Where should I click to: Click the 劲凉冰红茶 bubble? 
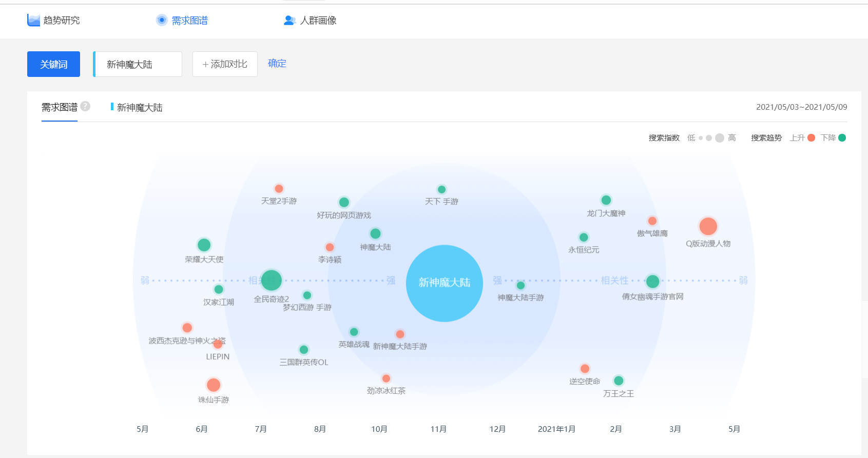(x=386, y=379)
